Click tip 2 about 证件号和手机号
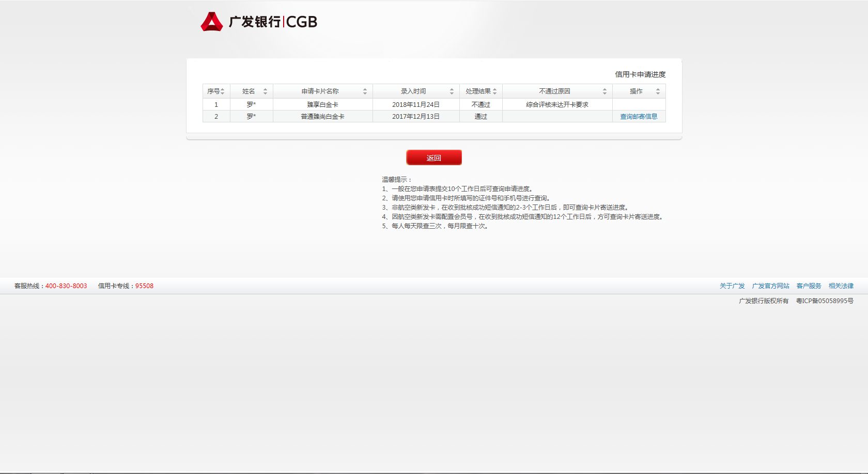 467,198
